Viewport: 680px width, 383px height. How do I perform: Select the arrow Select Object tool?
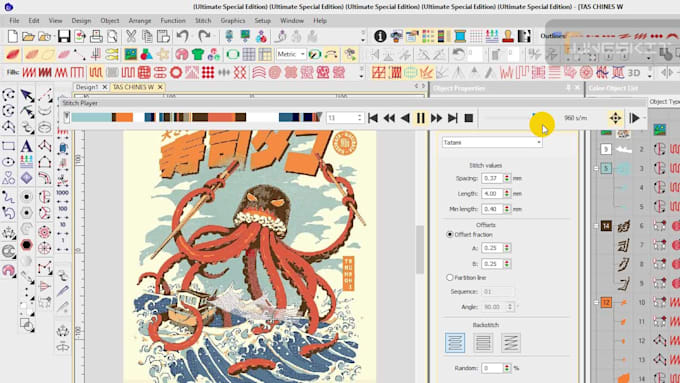(x=27, y=95)
